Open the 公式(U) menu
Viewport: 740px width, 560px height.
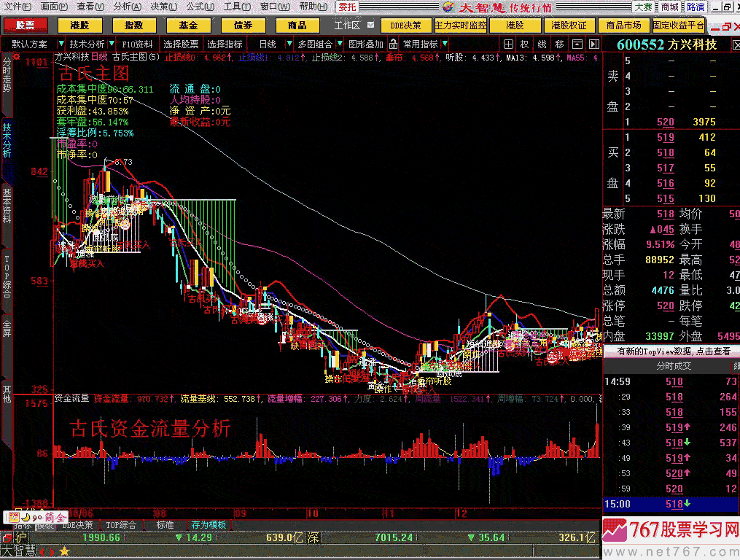click(x=200, y=7)
